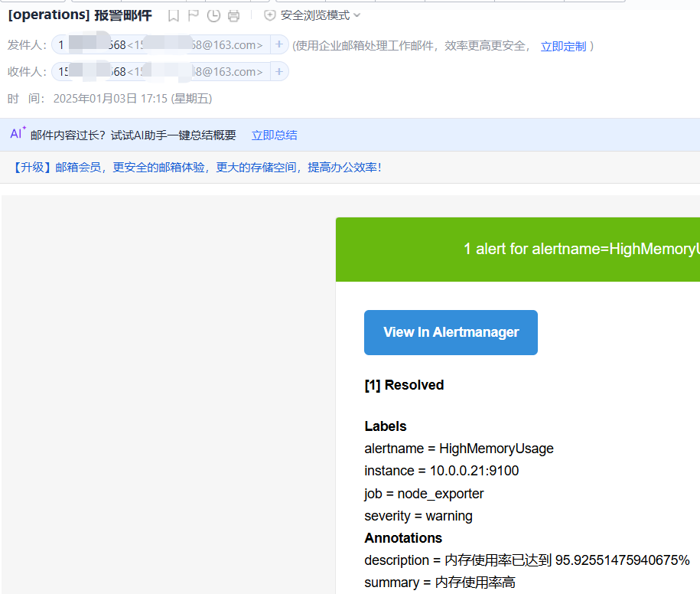This screenshot has width=700, height=594.
Task: Add sender to contacts with plus icon
Action: click(279, 45)
